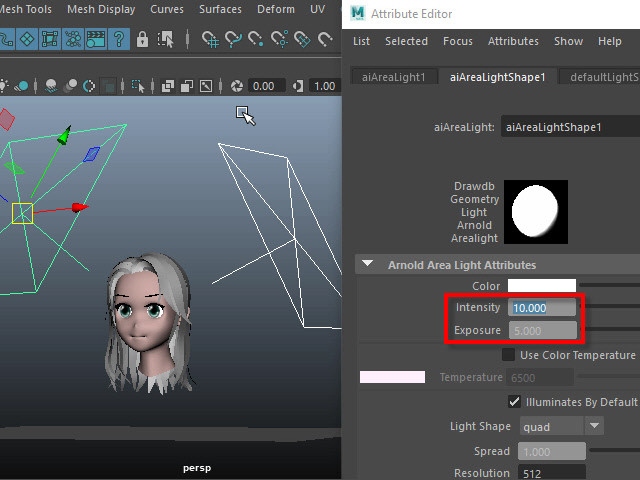Image resolution: width=640 pixels, height=480 pixels.
Task: Click the lock selection padlock icon
Action: [x=142, y=40]
